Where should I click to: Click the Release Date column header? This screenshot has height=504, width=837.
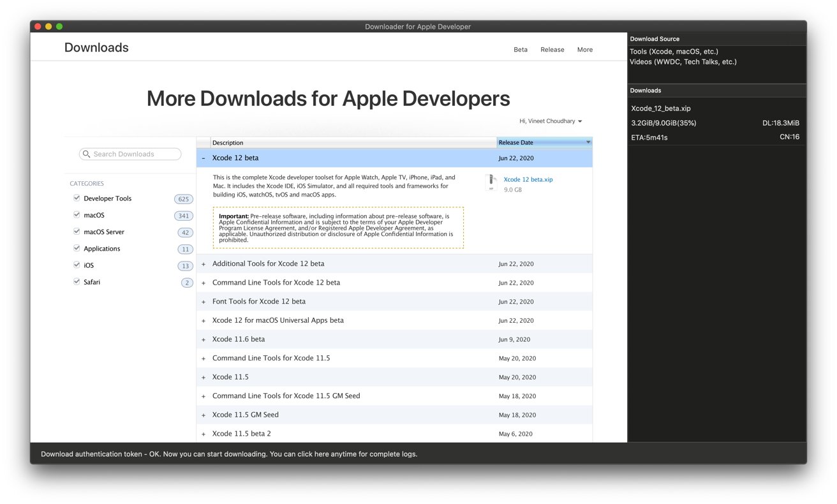(x=544, y=142)
